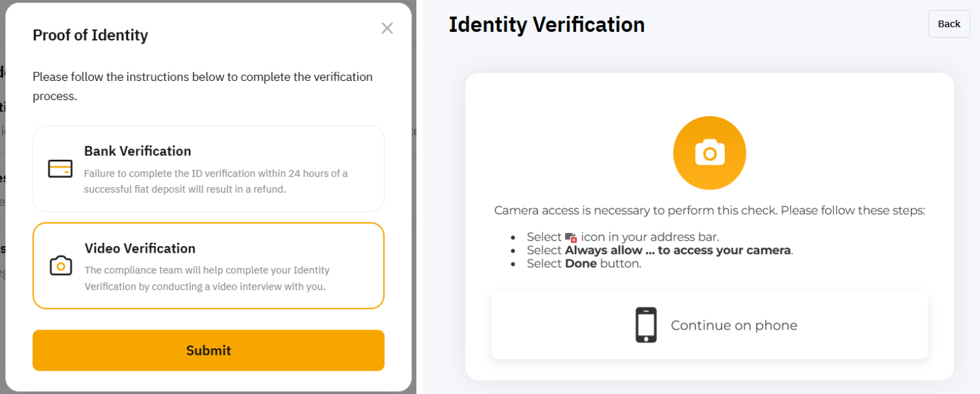Click the 'Camera access is necessary' sentence
The width and height of the screenshot is (980, 394).
[709, 211]
